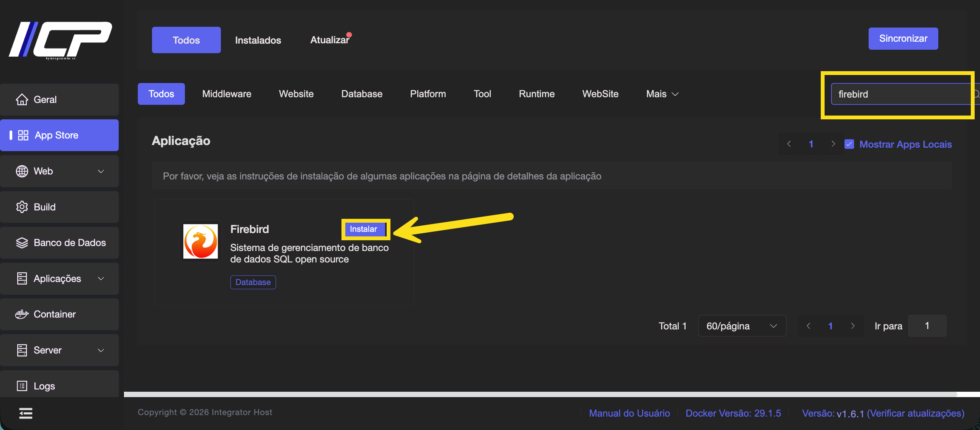Uncheck Mostrar Apps Locais checkbox
Image resolution: width=980 pixels, height=430 pixels.
point(849,144)
